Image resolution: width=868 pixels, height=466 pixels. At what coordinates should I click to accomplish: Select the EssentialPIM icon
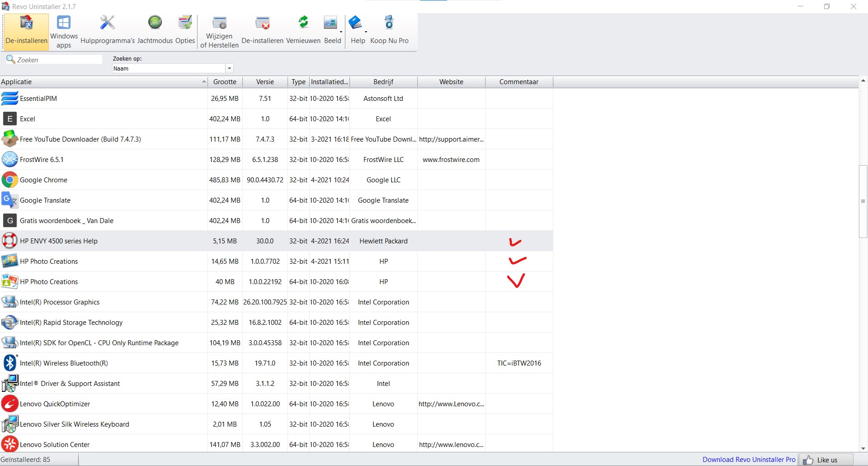(9, 98)
